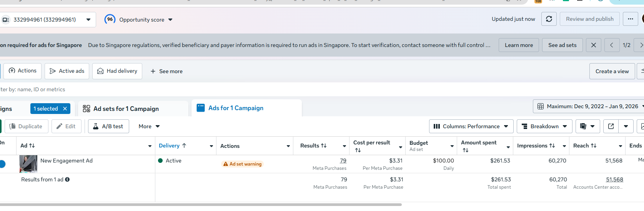
Task: Click the A/B test button
Action: pos(108,126)
